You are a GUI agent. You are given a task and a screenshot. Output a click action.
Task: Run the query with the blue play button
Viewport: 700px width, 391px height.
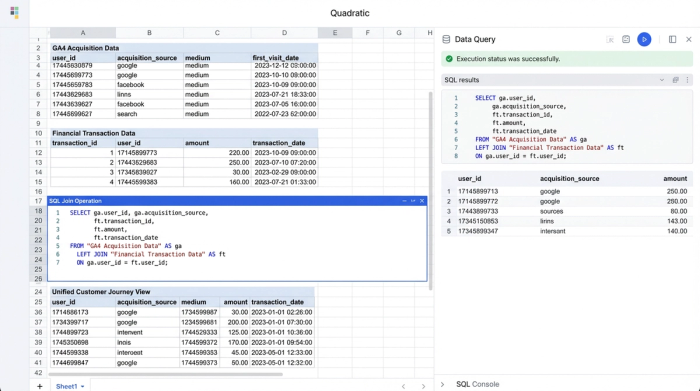[x=644, y=39]
